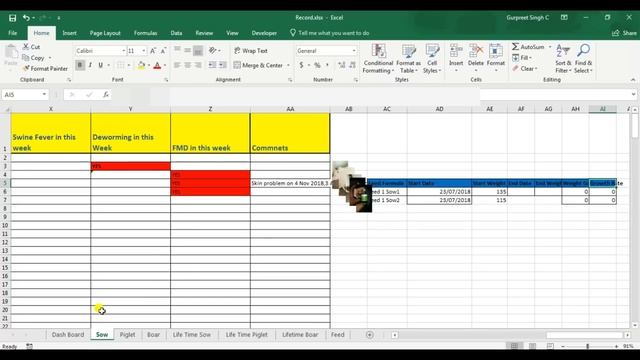Open the Dash Board sheet tab
The height and width of the screenshot is (360, 640).
(68, 335)
